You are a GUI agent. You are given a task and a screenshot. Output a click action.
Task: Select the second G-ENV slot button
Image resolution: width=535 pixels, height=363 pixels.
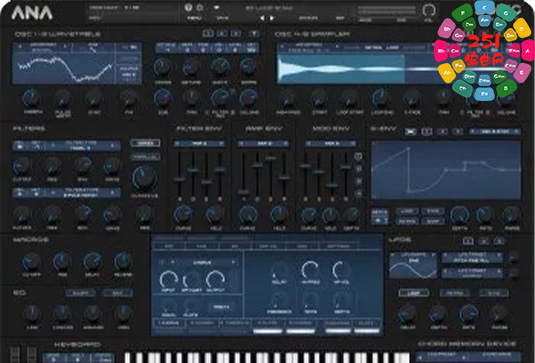click(426, 131)
